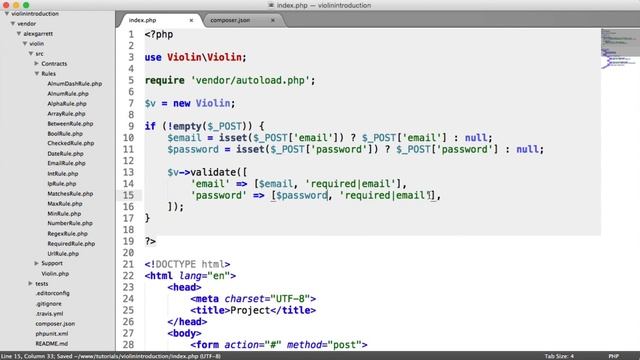640x360 pixels.
Task: Open CheckedRule.php file
Action: [x=71, y=143]
